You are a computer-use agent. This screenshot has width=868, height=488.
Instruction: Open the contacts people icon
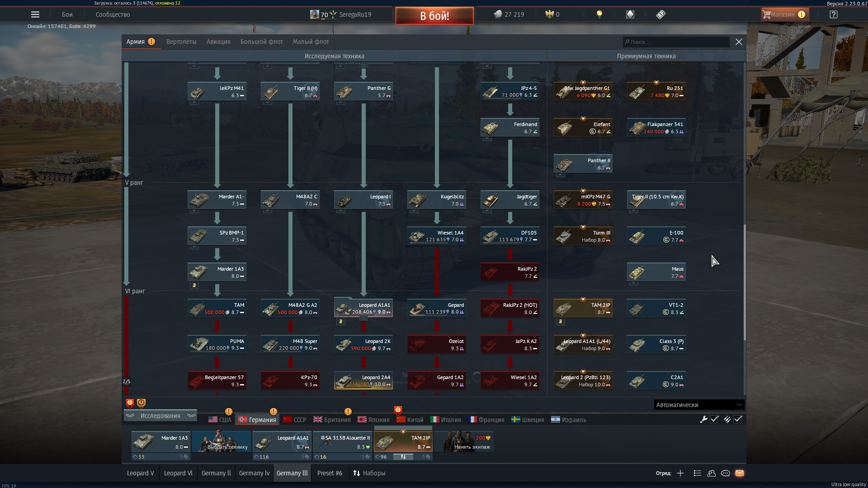point(712,473)
